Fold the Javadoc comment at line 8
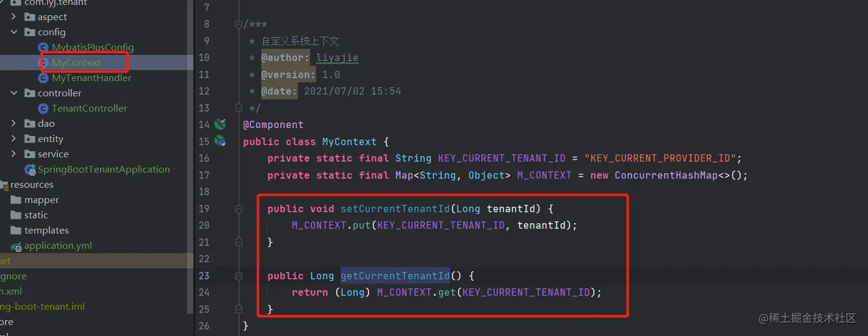The height and width of the screenshot is (336, 868). 239,24
